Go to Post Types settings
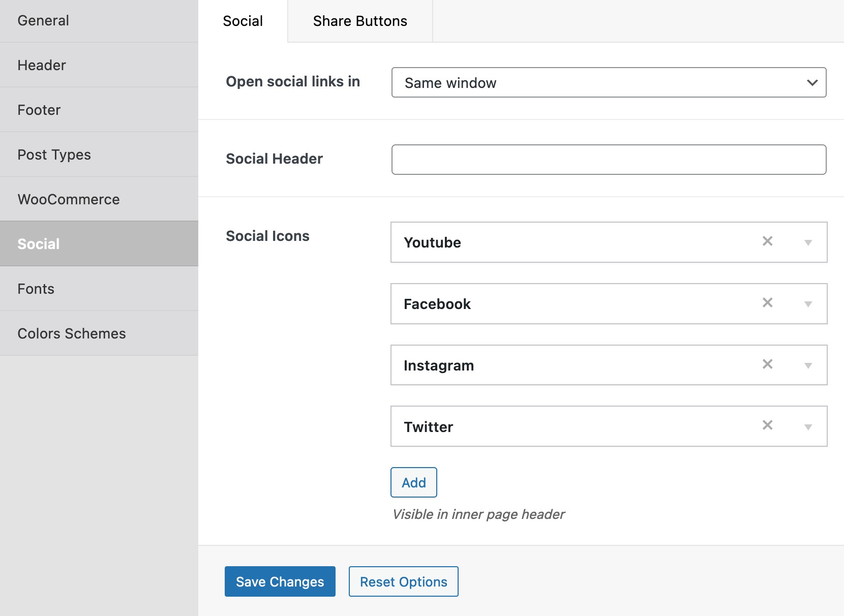This screenshot has width=844, height=616. [x=99, y=155]
